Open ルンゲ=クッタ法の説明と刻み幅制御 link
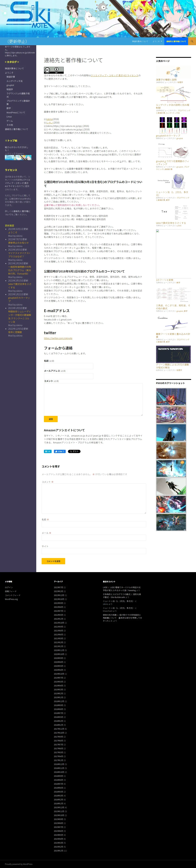 pos(172,106)
